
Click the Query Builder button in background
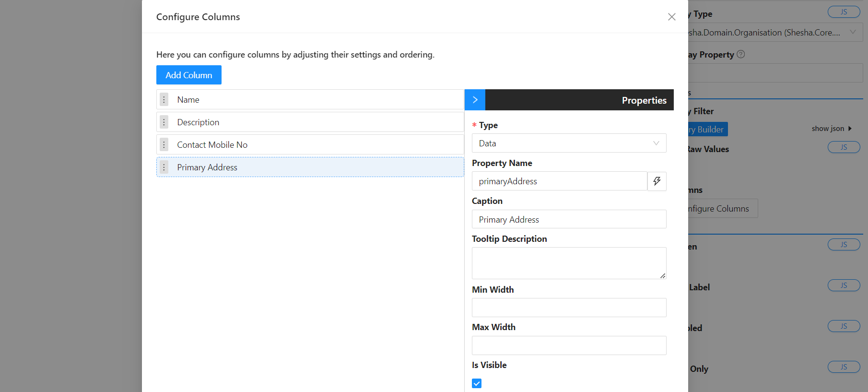click(x=708, y=129)
